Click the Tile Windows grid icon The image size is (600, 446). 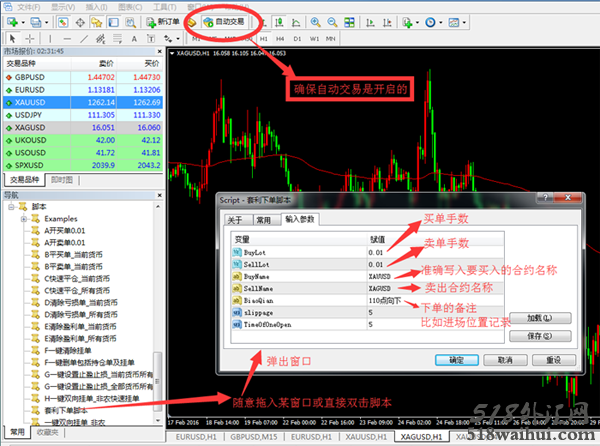click(x=349, y=22)
